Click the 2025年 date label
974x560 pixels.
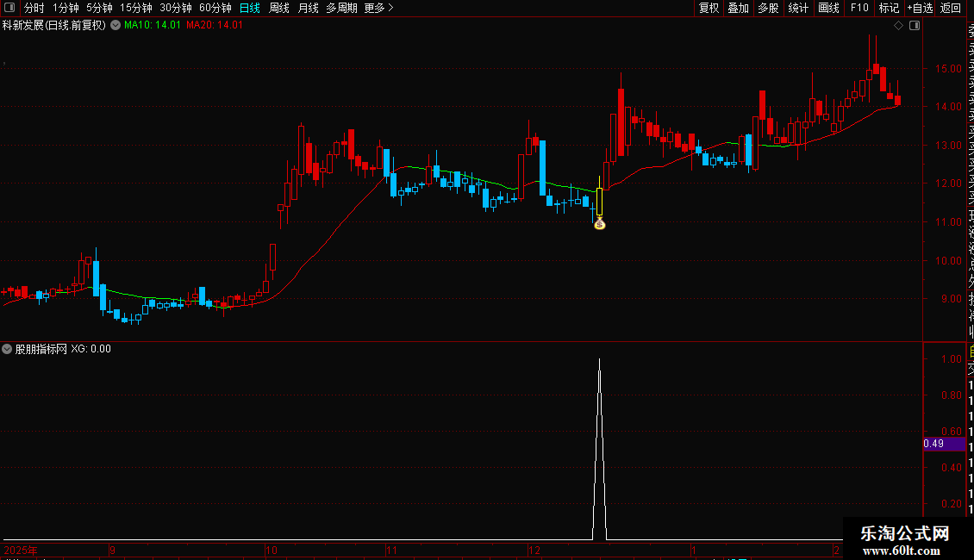21,550
